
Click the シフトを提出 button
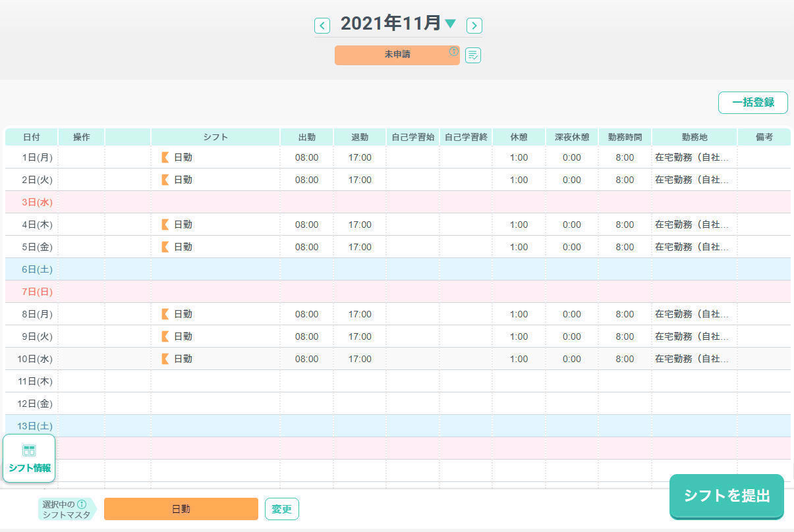tap(726, 496)
